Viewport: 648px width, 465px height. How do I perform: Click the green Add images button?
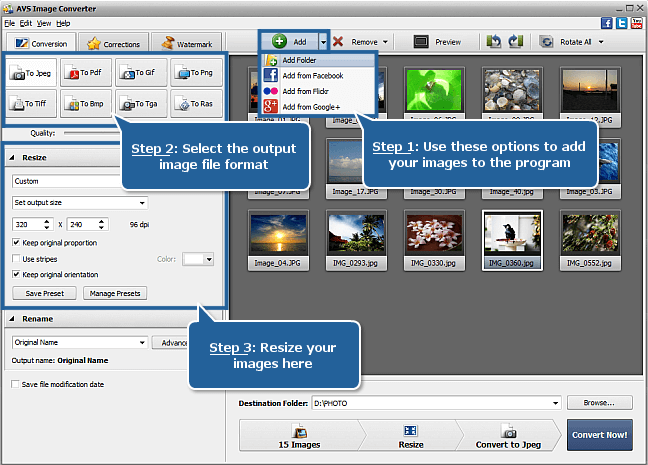point(290,41)
